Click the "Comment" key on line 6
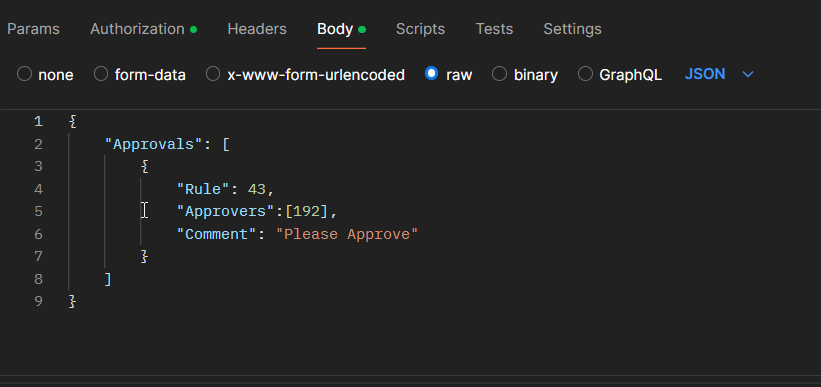Viewport: 821px width, 387px height. coord(217,234)
